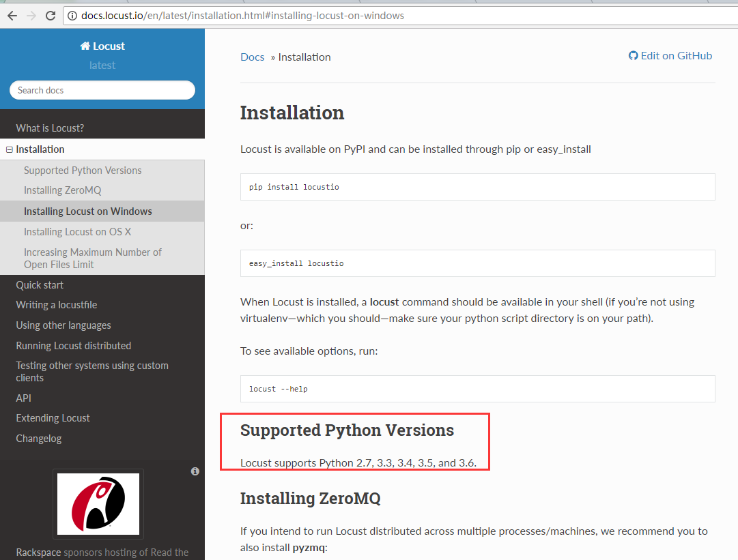Click the Installation page heading
The height and width of the screenshot is (560, 738).
tap(292, 113)
